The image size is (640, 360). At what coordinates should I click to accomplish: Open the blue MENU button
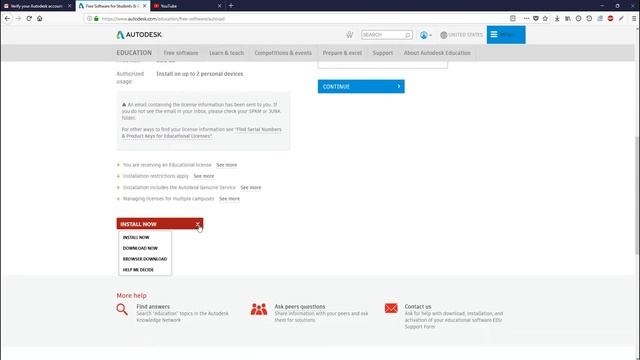click(x=506, y=35)
